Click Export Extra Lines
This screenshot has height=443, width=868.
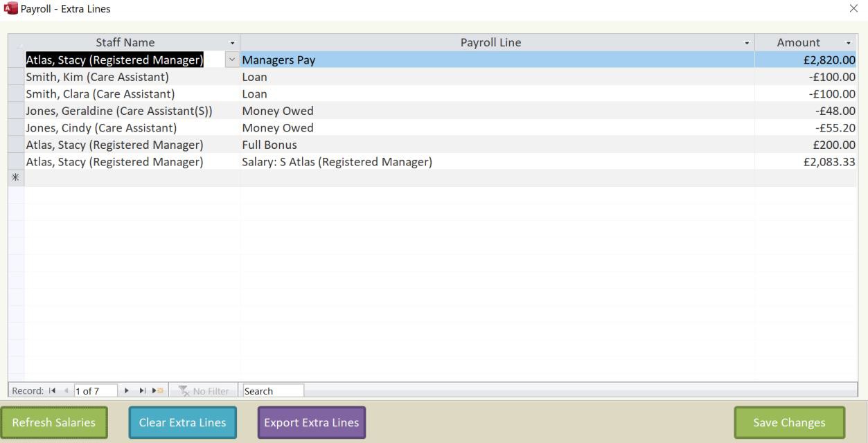[311, 422]
